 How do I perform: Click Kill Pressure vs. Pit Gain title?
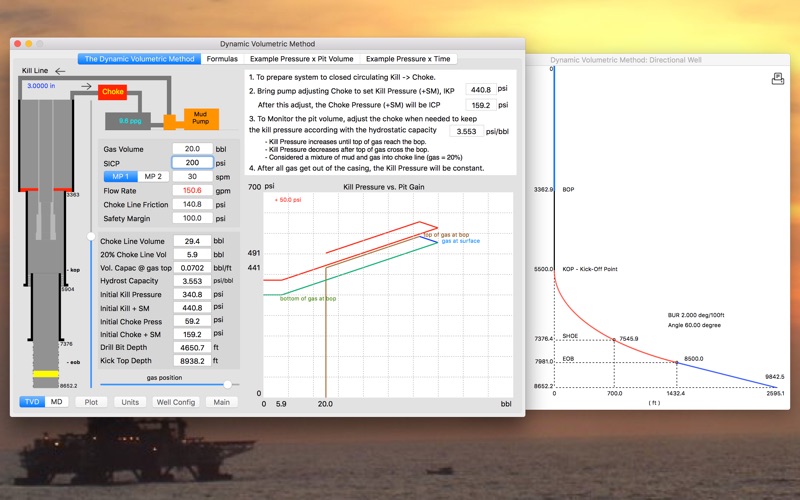[384, 187]
